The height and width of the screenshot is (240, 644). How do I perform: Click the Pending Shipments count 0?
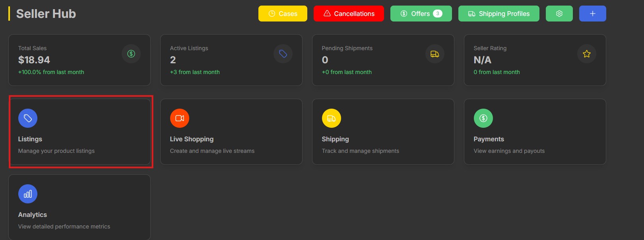325,60
